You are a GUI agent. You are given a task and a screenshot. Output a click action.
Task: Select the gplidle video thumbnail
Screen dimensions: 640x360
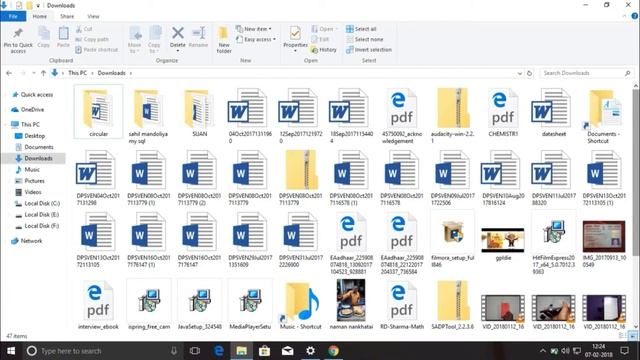point(503,243)
